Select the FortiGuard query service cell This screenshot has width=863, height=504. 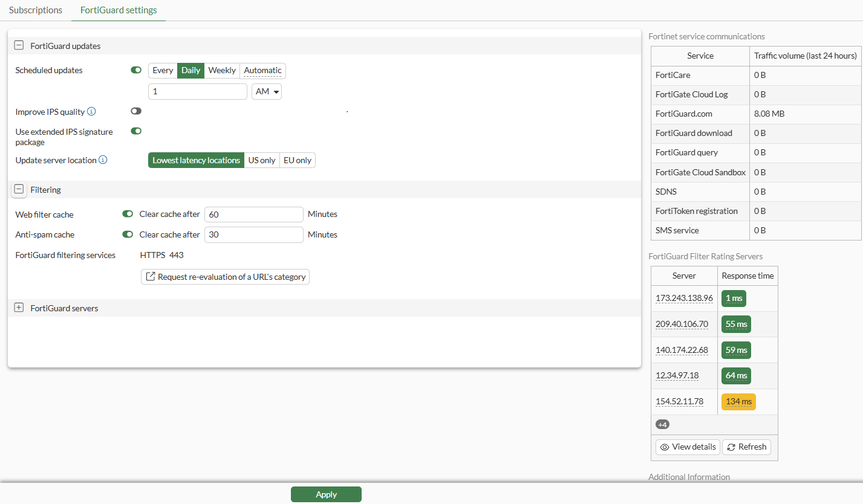(x=700, y=152)
